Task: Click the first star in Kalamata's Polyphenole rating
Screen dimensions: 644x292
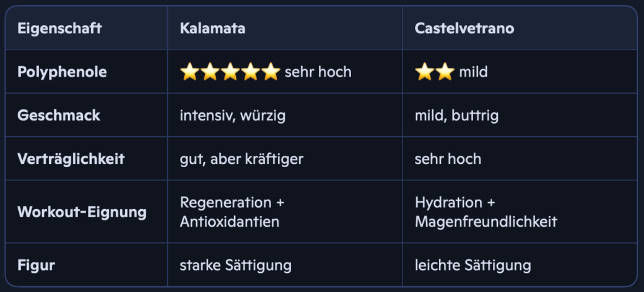Action: click(x=189, y=72)
